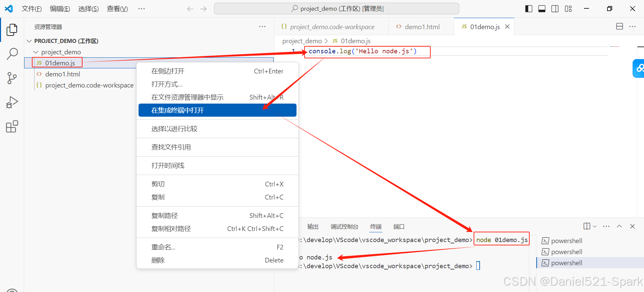Go back using the navigation arrow
The width and height of the screenshot is (644, 292).
tap(190, 9)
